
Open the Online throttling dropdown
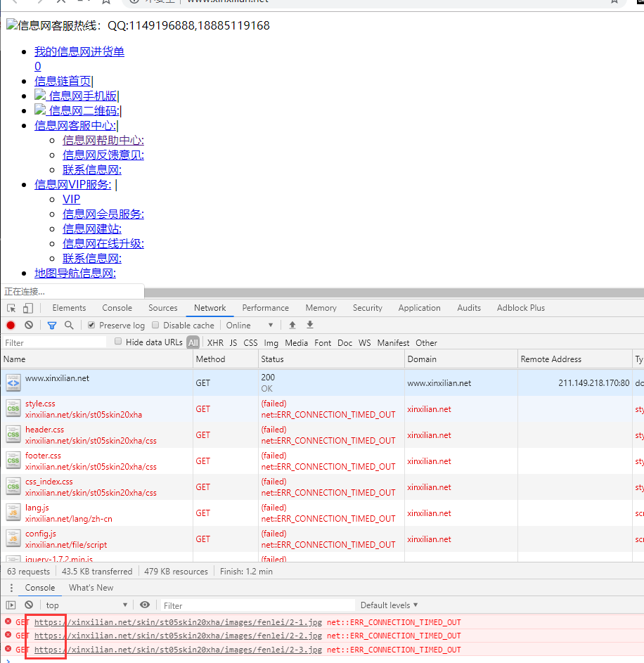point(250,326)
